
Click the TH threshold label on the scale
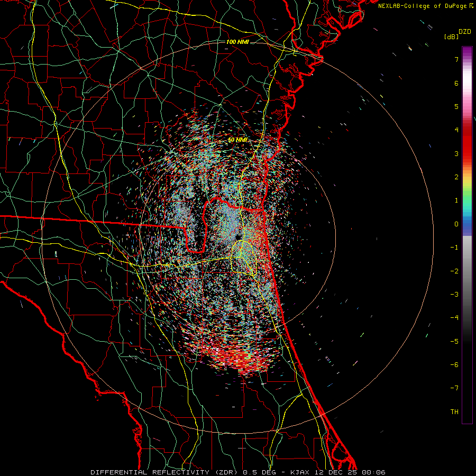[454, 412]
